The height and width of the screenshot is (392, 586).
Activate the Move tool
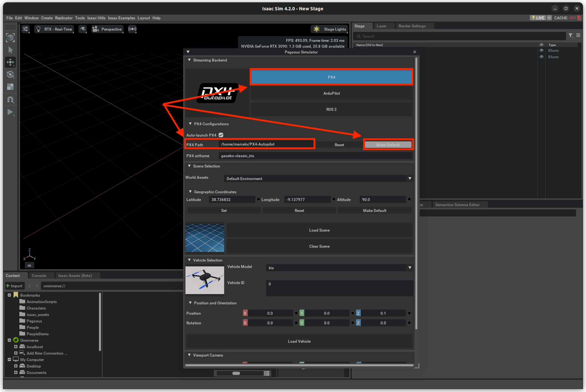(x=10, y=62)
